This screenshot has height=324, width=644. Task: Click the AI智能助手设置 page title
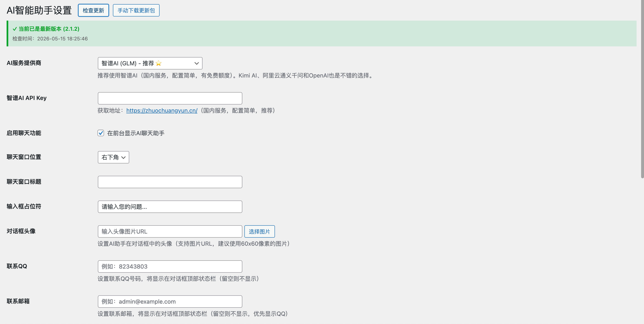[39, 11]
